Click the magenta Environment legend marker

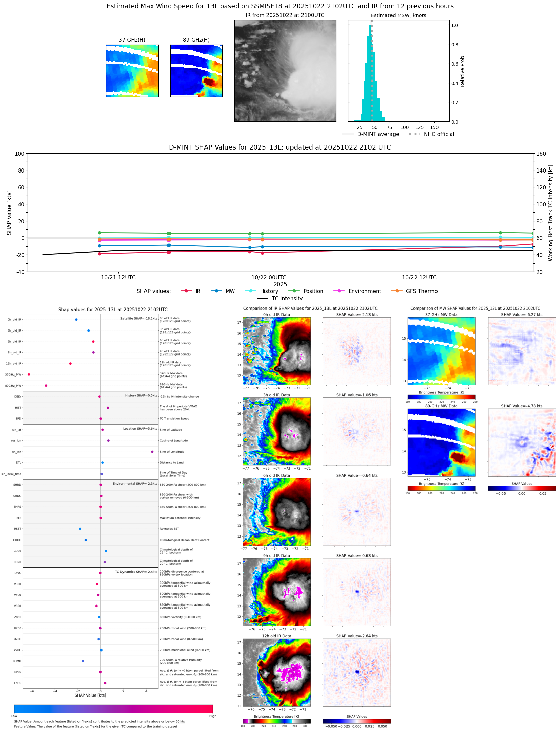click(339, 291)
